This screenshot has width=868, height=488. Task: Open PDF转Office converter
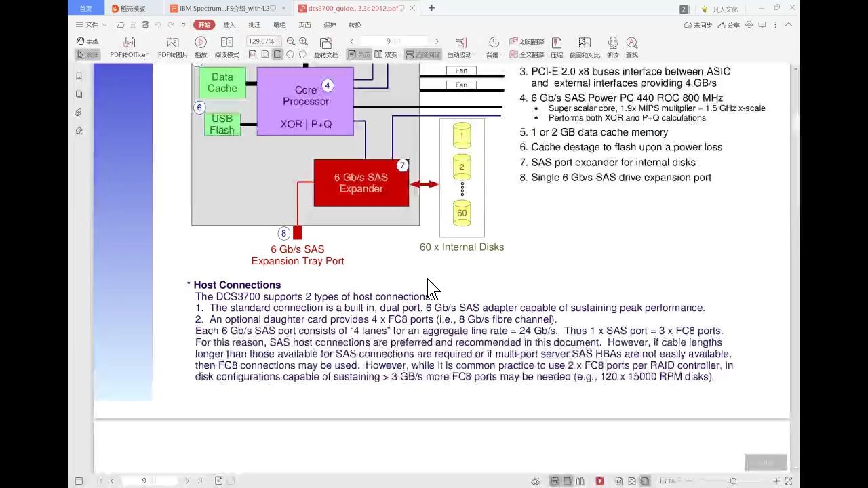click(130, 48)
